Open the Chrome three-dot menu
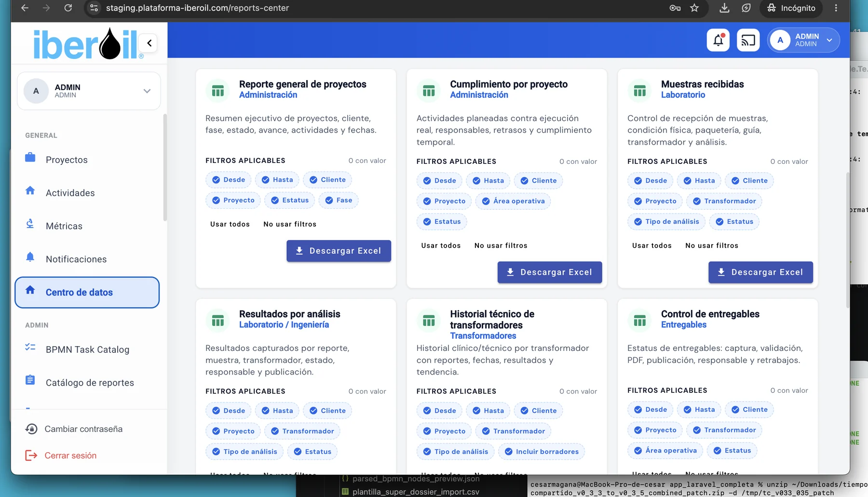This screenshot has width=868, height=497. pos(836,8)
